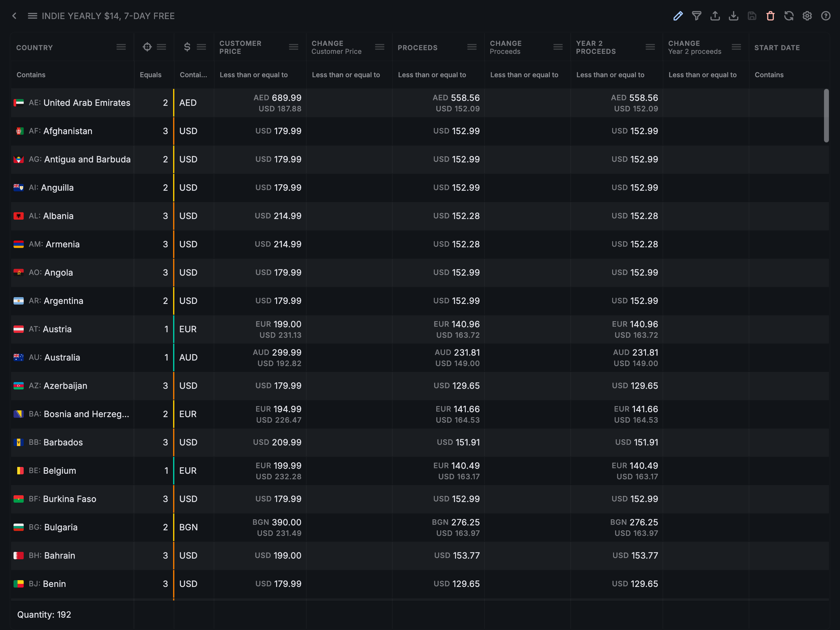Click the disabled save floppy icon
The image size is (840, 630).
[x=752, y=16]
